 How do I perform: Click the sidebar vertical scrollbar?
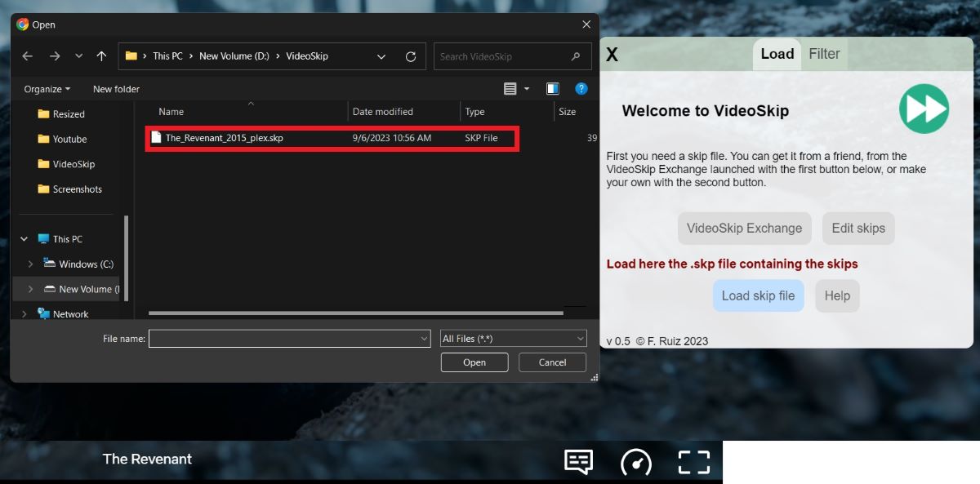[127, 257]
